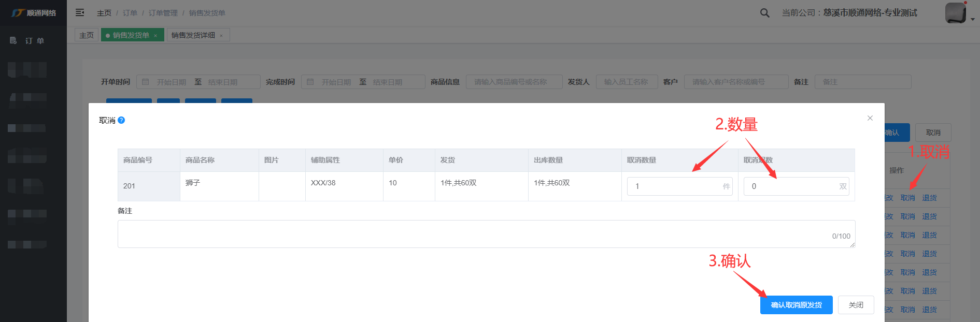Focus the 取消数量 input field
Image resolution: width=980 pixels, height=322 pixels.
point(674,186)
